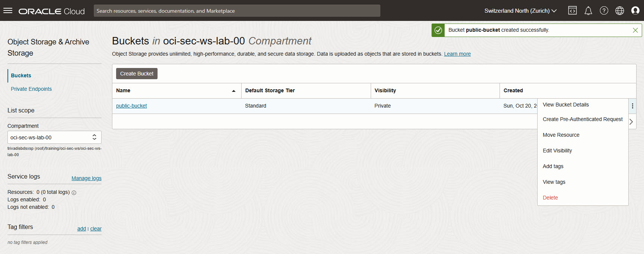Go to next page arrow of bucket table
644x254 pixels.
pos(631,122)
